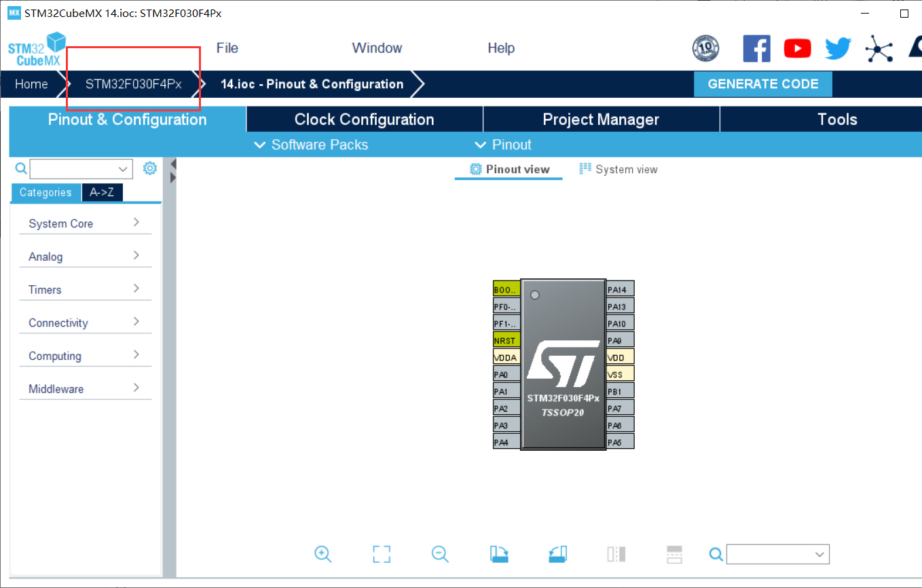Open the bottom pin search dropdown
The image size is (922, 588).
778,554
